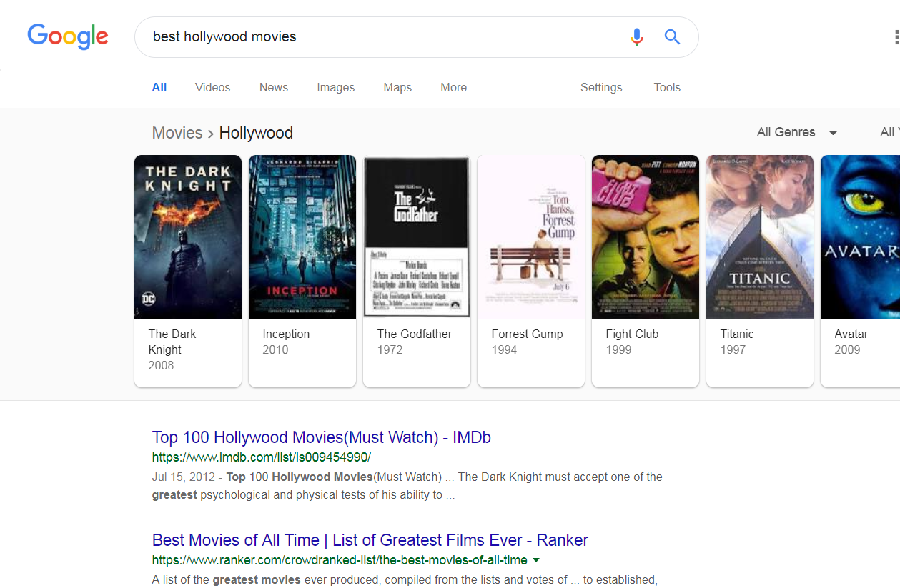The height and width of the screenshot is (588, 900).
Task: Switch to the Videos tab
Action: pyautogui.click(x=213, y=88)
